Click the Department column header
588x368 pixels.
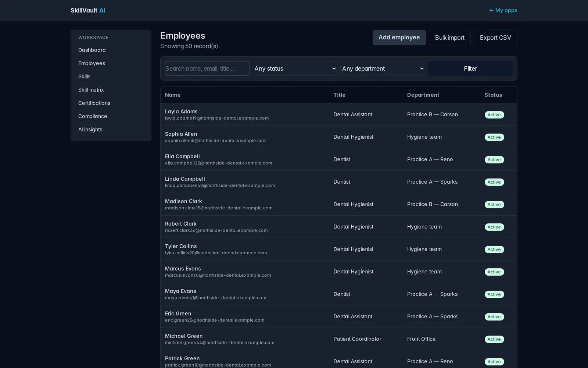click(x=423, y=95)
